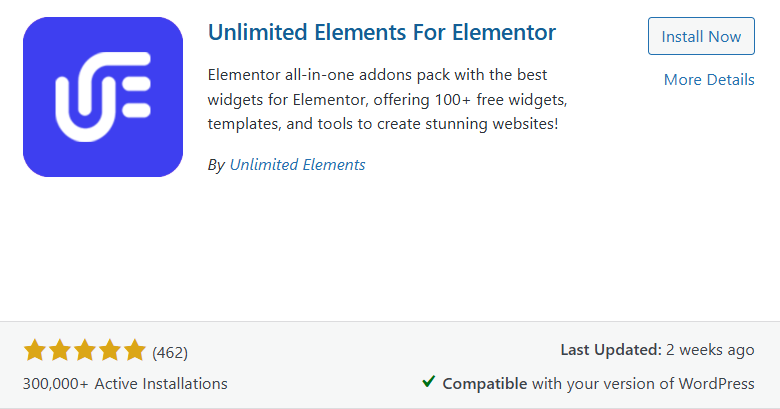
Task: Select the fifth rating star
Action: pyautogui.click(x=135, y=351)
